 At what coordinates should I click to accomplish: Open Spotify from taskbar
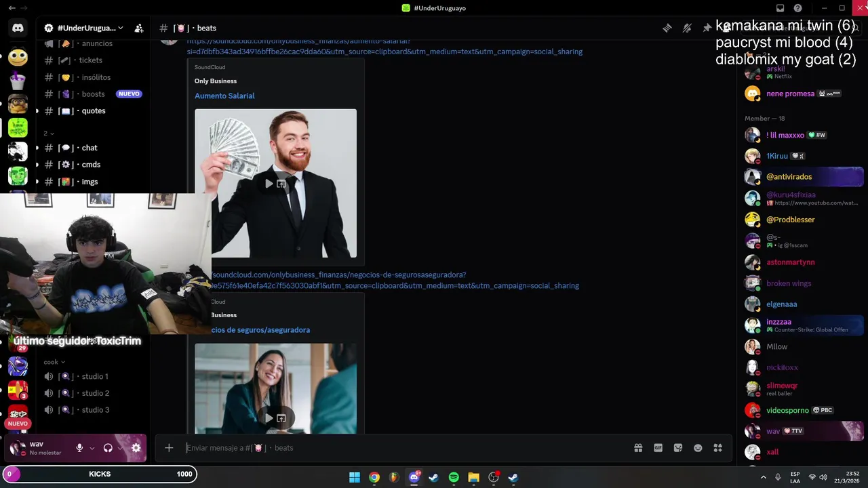pos(454,477)
